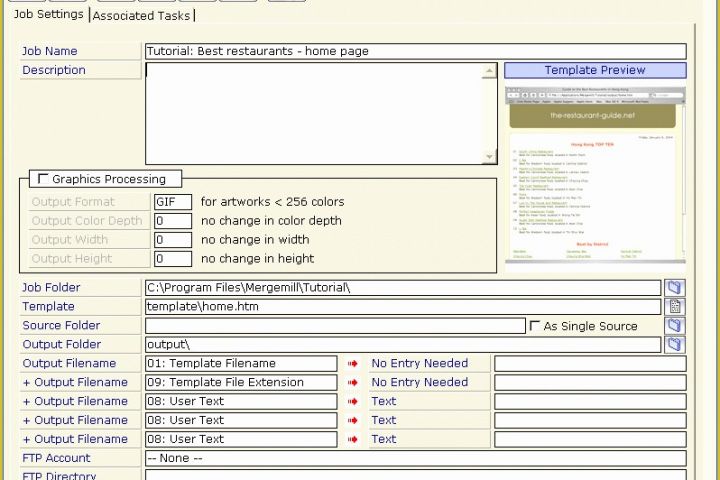Open the 01: Template Filename dropdown

tap(241, 363)
